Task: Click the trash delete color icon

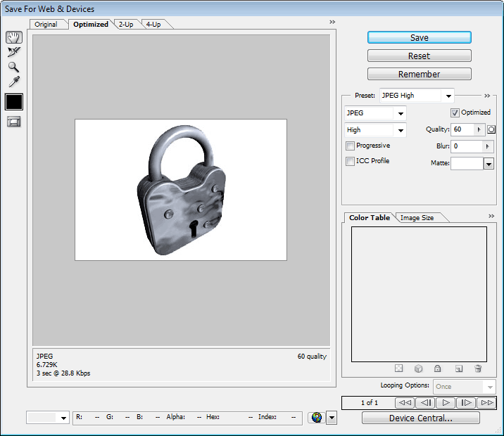Action: point(478,368)
